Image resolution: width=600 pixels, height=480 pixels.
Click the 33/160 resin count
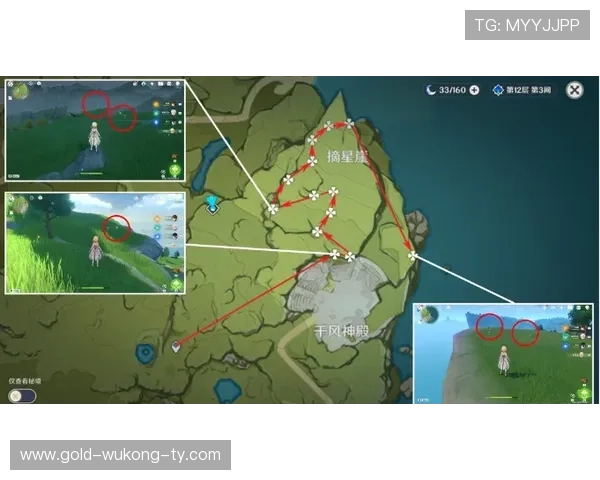[x=452, y=90]
